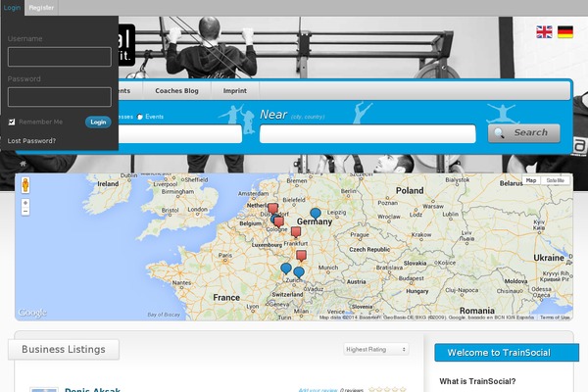Click the blue Login button

click(98, 122)
